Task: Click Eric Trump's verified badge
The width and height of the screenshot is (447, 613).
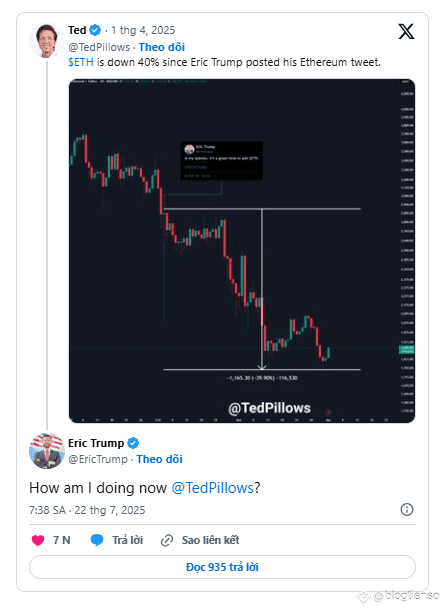Action: click(x=133, y=443)
